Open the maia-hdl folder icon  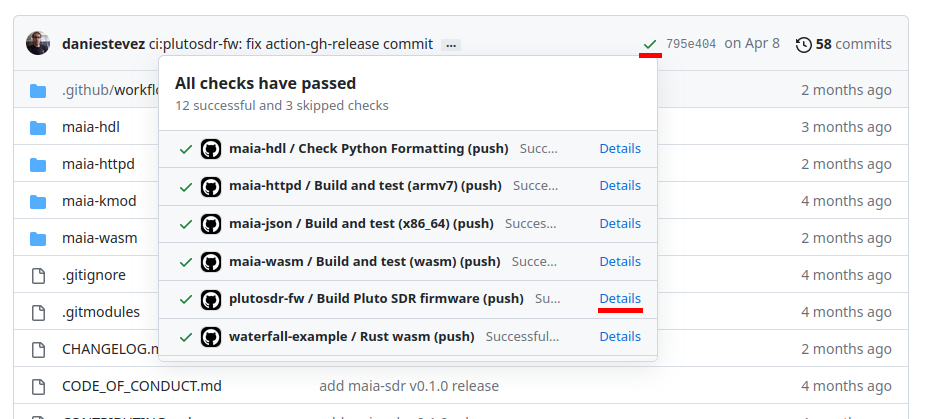38,128
